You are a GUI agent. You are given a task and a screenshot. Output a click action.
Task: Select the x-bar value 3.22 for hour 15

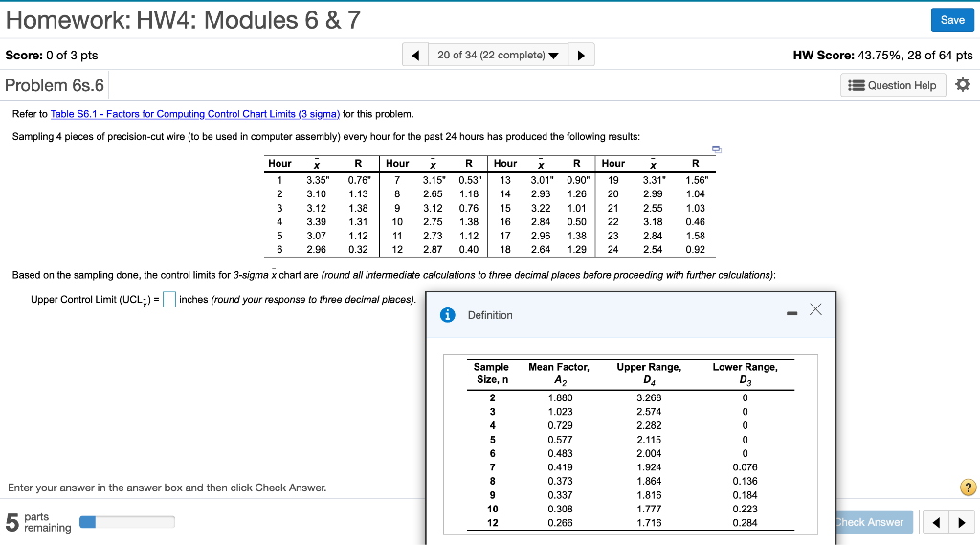pyautogui.click(x=541, y=208)
